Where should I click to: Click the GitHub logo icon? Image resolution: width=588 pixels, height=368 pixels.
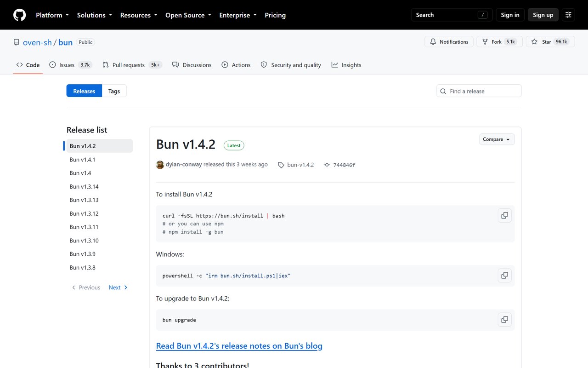[x=19, y=15]
